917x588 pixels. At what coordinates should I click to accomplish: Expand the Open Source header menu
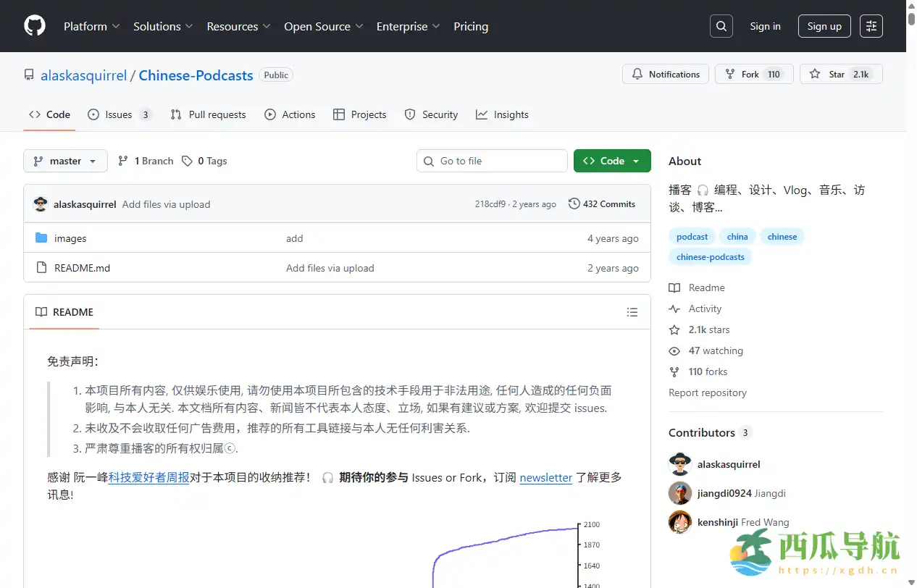pos(323,26)
